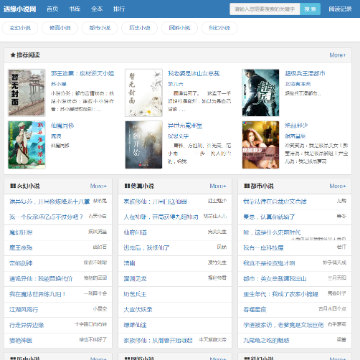The width and height of the screenshot is (360, 360).
Task: Open the dark armored soldier book cover
Action: pos(261,93)
